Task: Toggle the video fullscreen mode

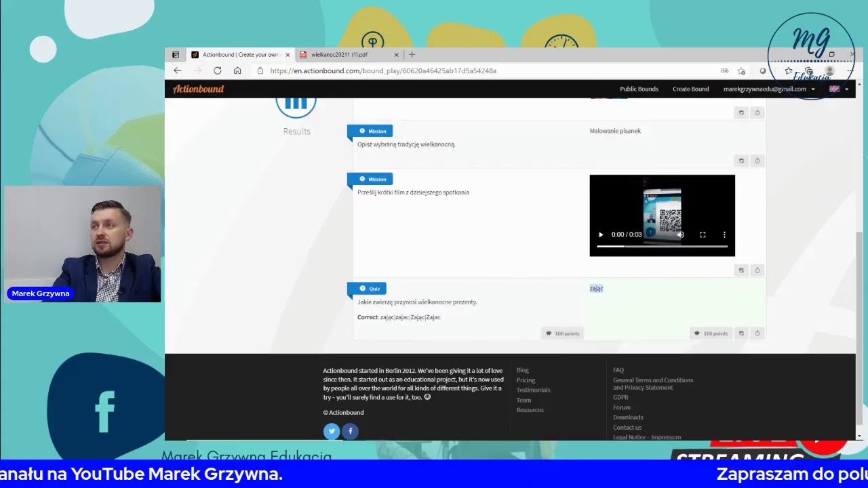Action: 703,235
